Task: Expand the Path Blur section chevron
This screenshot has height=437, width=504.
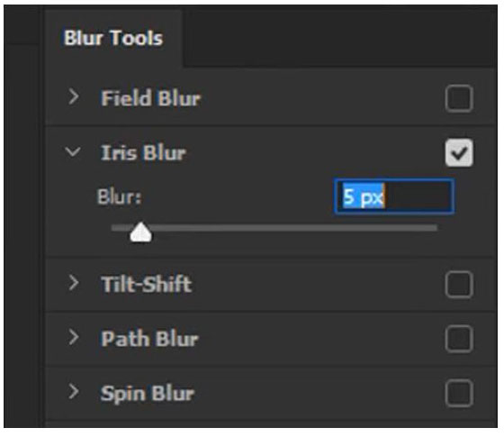Action: pos(74,337)
